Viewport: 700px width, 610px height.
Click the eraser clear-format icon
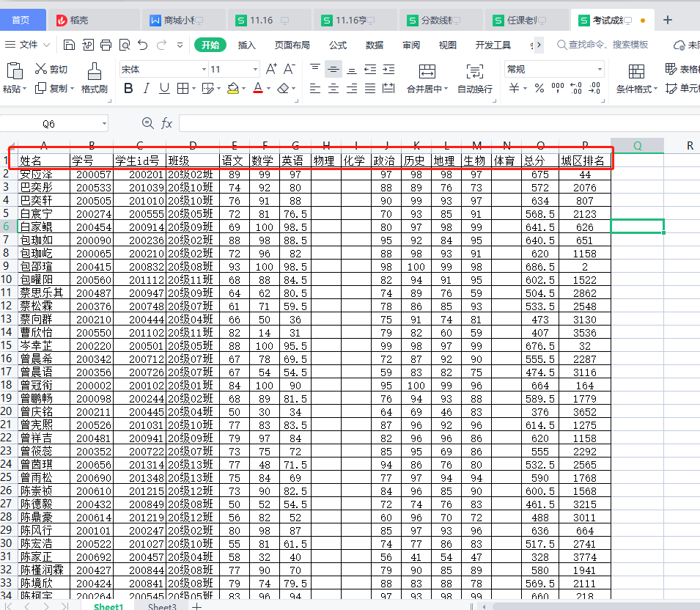coord(283,89)
